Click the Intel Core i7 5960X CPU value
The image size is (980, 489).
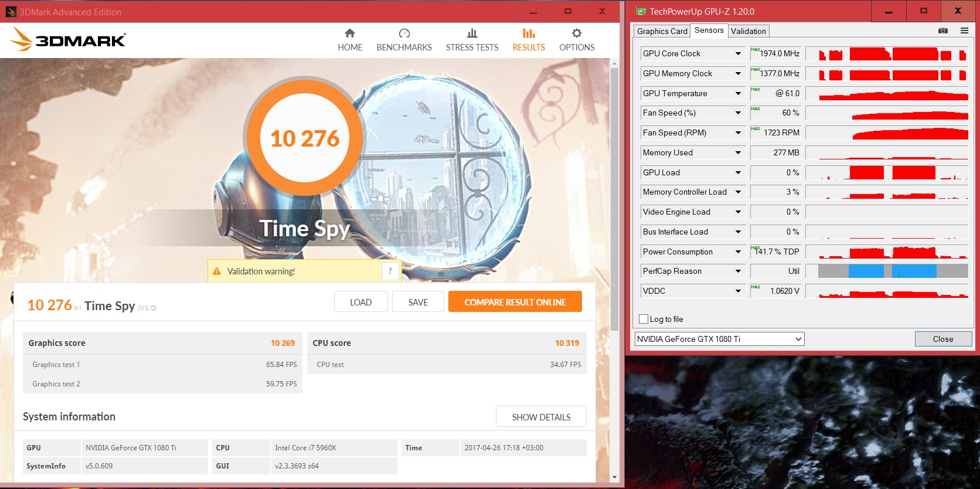[x=305, y=448]
